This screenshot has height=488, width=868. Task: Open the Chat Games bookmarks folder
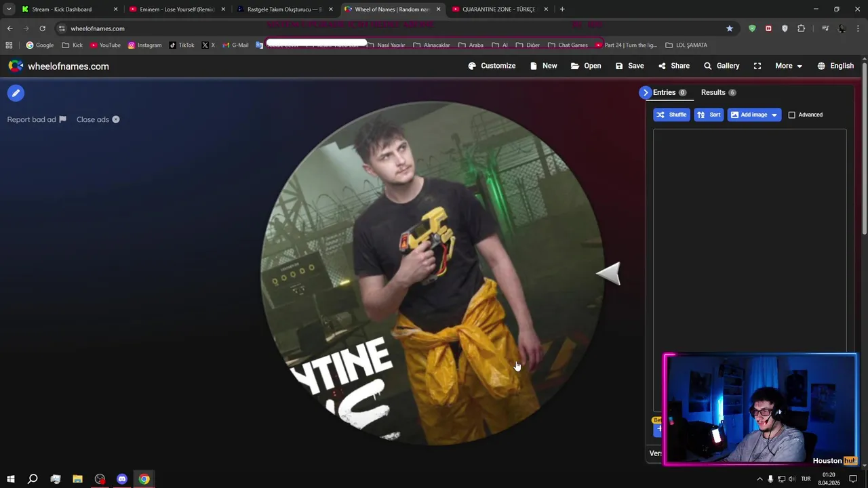tap(568, 45)
